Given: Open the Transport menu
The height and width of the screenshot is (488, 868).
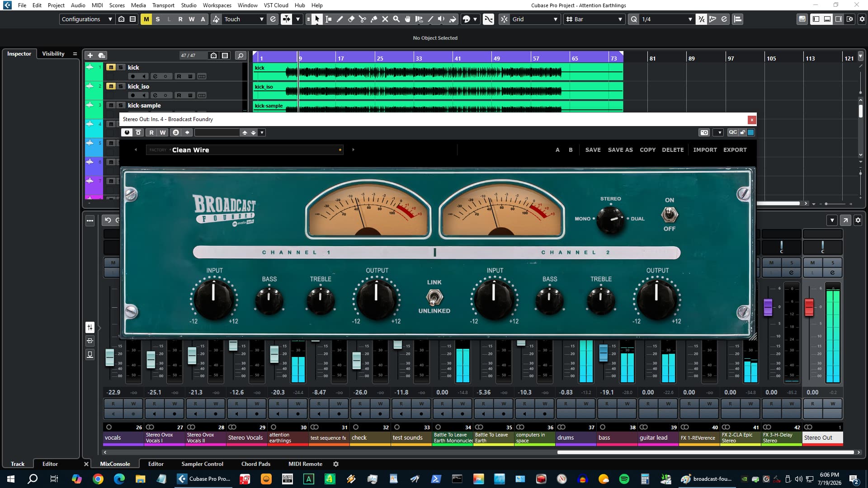Looking at the screenshot, I should click(163, 5).
